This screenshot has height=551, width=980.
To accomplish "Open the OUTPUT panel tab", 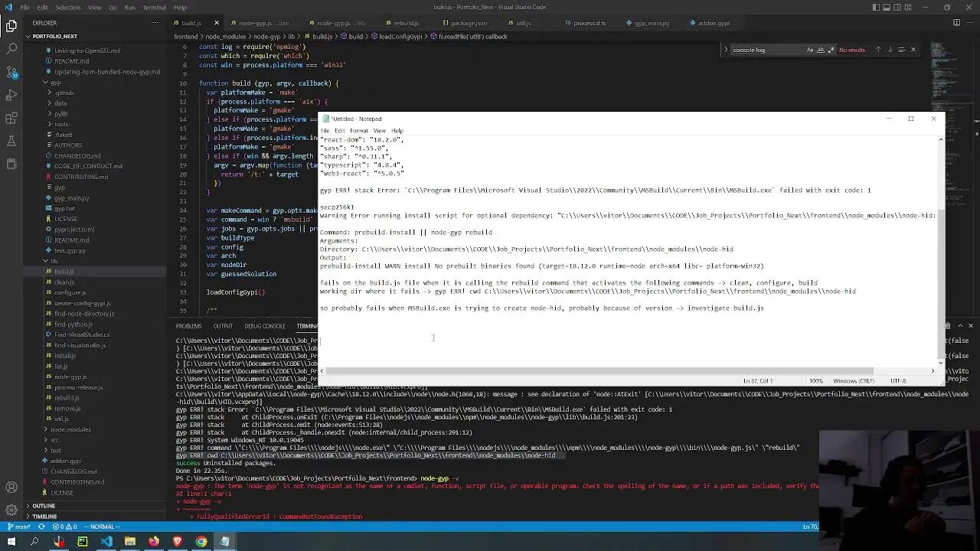I will [x=223, y=326].
